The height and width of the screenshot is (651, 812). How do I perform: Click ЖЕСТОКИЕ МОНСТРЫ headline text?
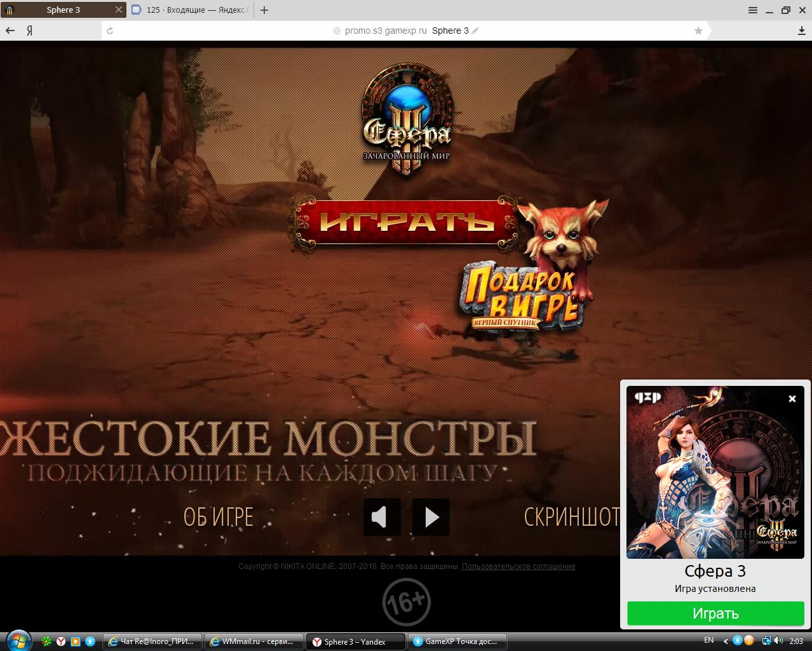[267, 439]
